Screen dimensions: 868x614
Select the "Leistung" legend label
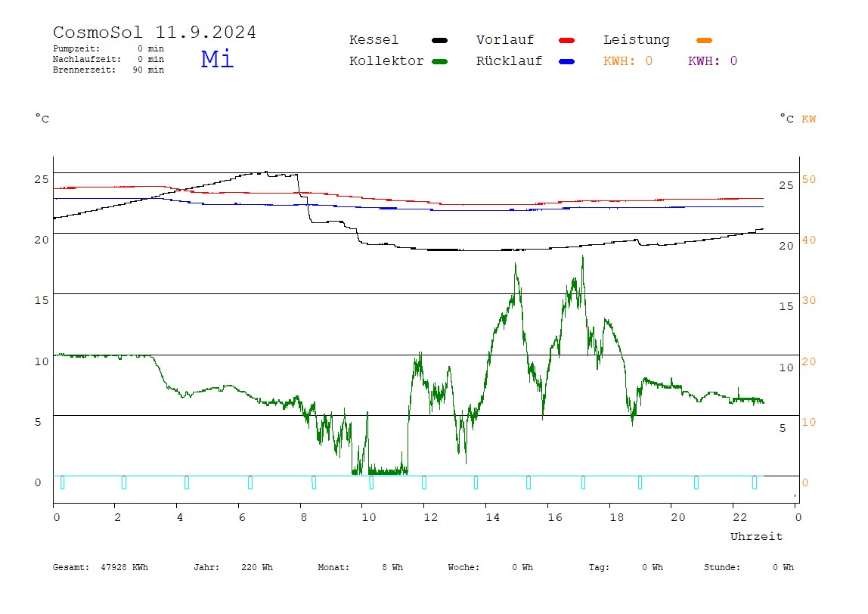click(637, 40)
